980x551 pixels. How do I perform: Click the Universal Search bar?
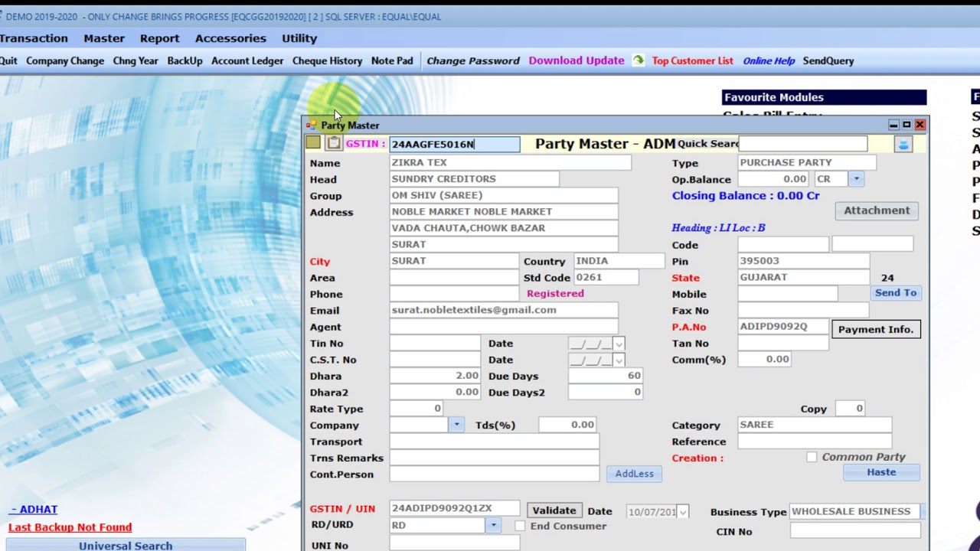click(126, 546)
